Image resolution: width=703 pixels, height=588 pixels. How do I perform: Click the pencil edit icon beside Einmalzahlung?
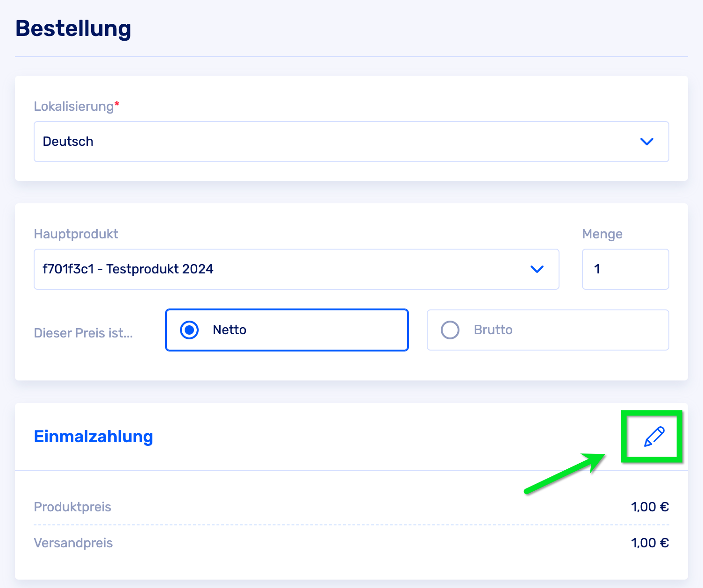(654, 437)
